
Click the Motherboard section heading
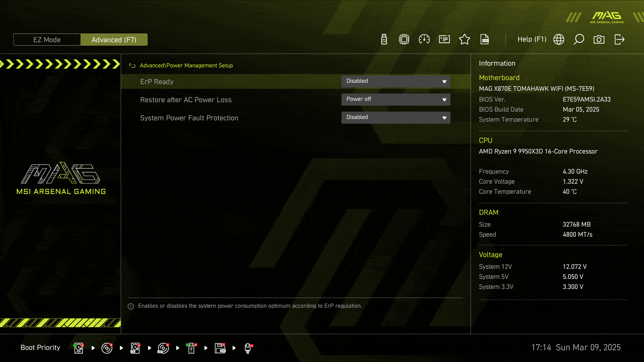(499, 78)
